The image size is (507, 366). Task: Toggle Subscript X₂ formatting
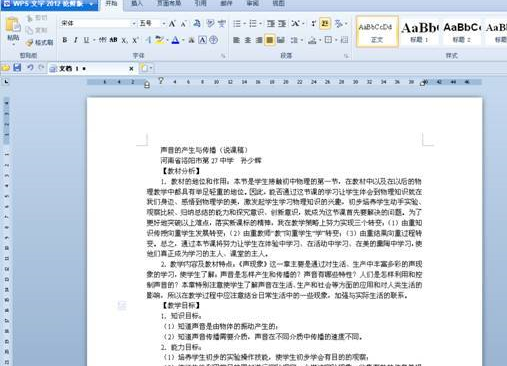click(x=124, y=40)
